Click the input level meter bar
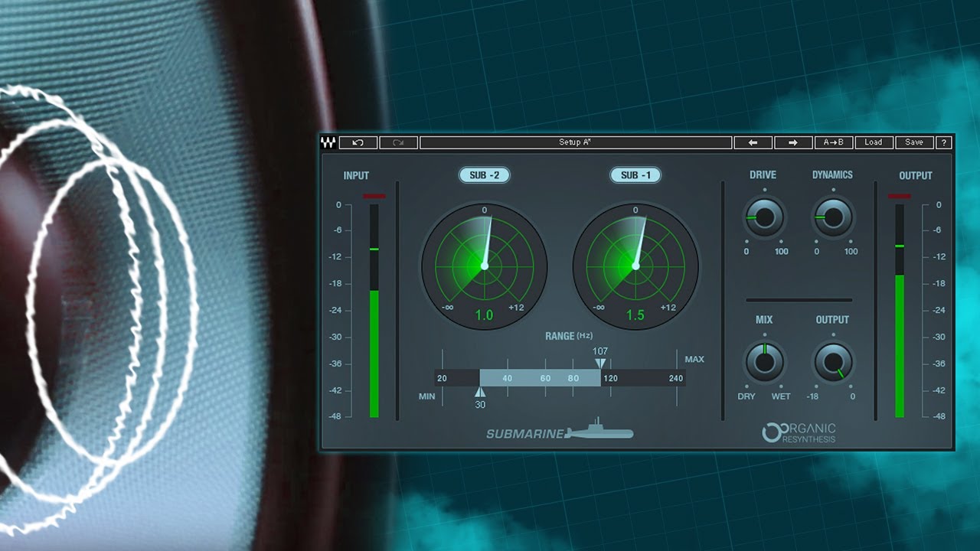 click(374, 311)
